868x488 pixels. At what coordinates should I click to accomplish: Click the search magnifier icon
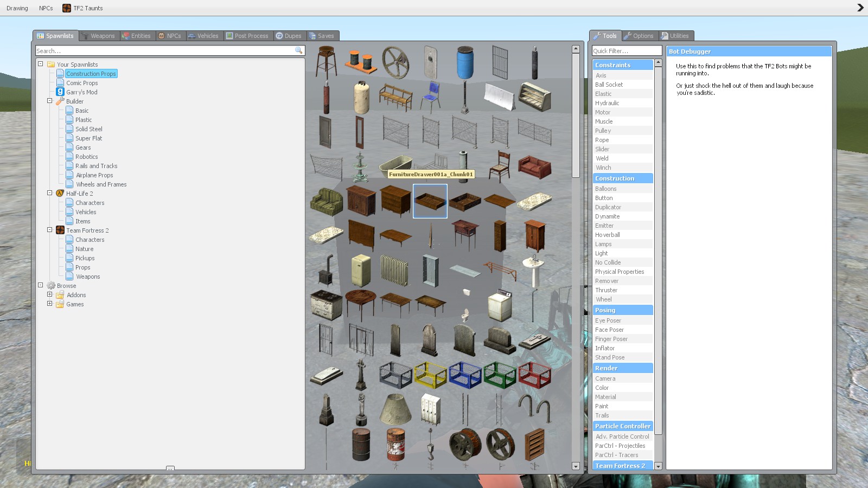click(x=298, y=50)
